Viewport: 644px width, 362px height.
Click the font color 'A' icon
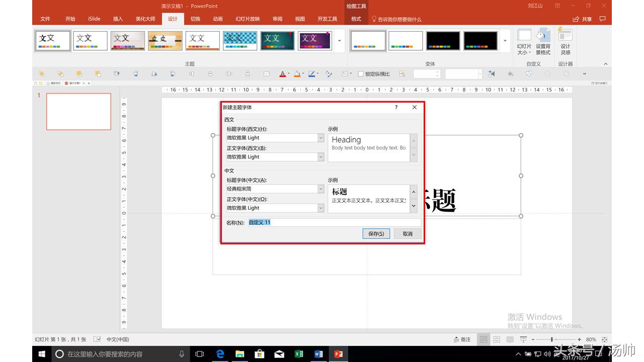pyautogui.click(x=283, y=74)
